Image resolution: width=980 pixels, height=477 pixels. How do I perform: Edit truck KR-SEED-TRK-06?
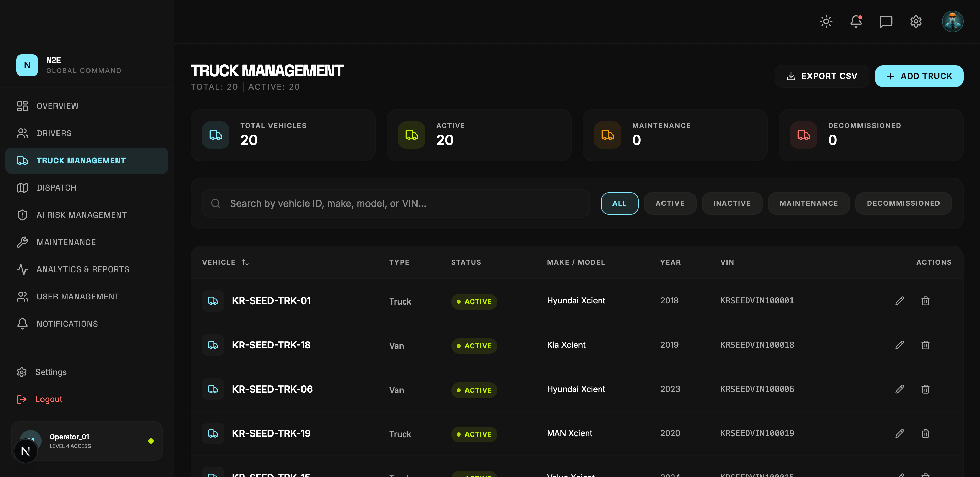click(x=899, y=389)
